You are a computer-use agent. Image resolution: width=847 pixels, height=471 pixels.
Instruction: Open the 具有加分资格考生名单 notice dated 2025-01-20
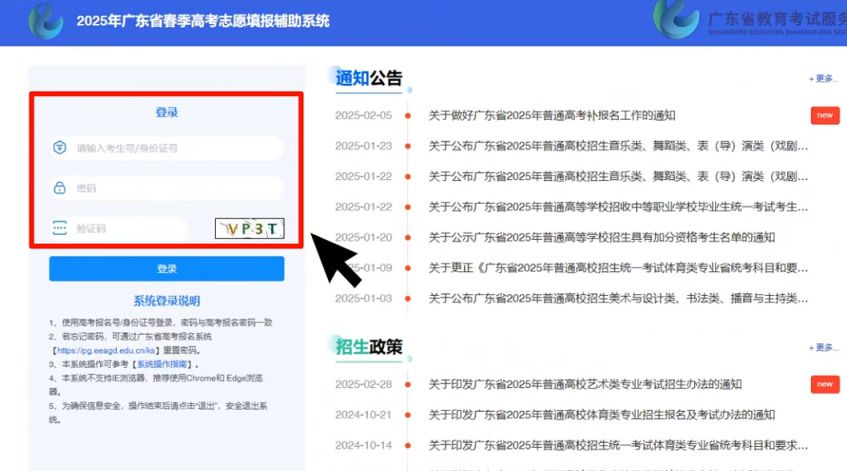(x=601, y=237)
